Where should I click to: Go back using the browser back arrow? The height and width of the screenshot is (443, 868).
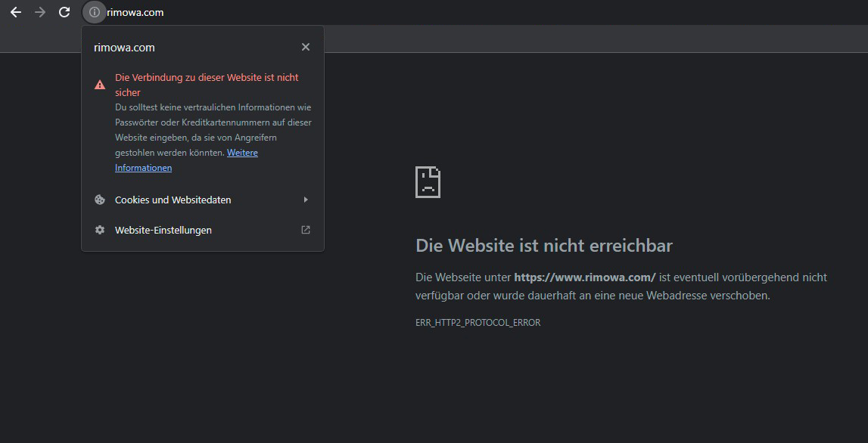[x=16, y=12]
